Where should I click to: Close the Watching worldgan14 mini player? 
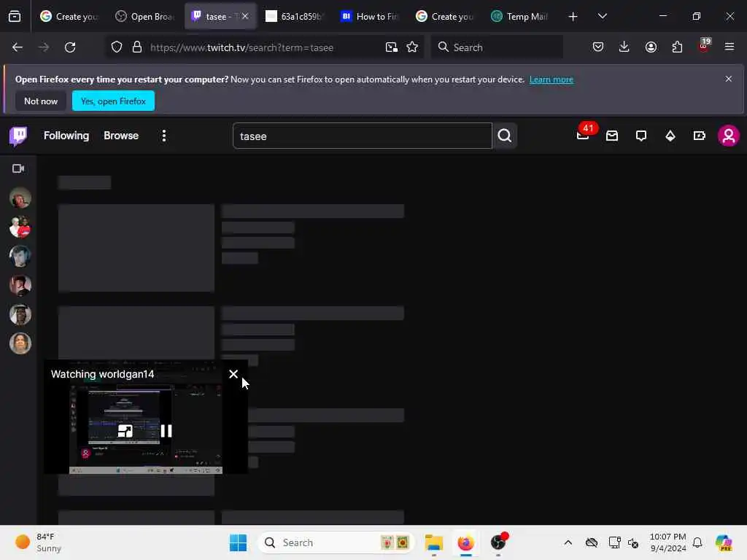pos(233,374)
